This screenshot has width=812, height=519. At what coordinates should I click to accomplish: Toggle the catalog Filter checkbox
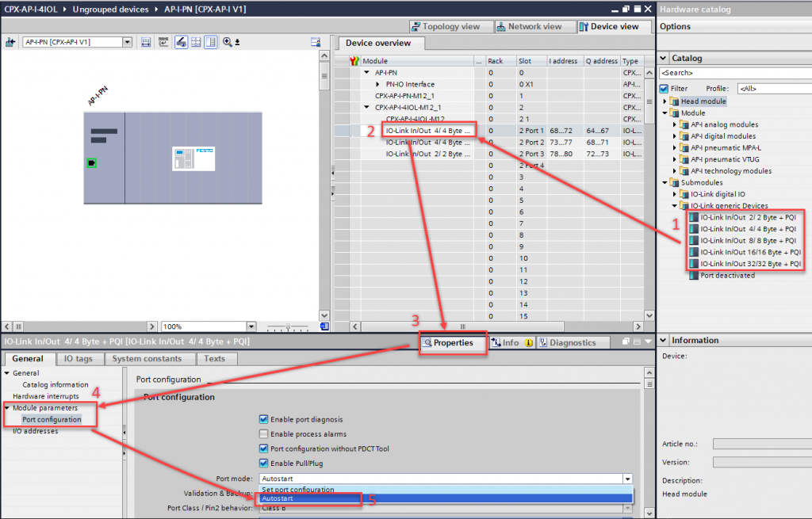click(x=665, y=89)
